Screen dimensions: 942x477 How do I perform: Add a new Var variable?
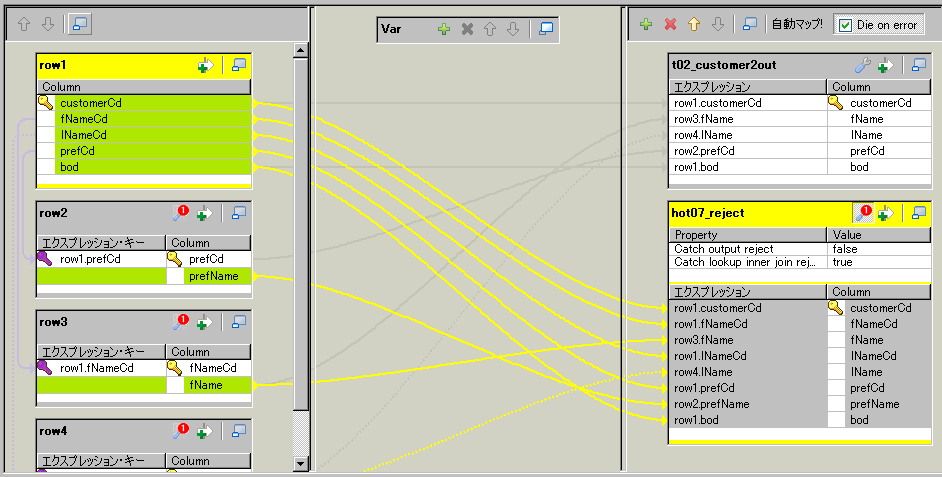(x=444, y=29)
